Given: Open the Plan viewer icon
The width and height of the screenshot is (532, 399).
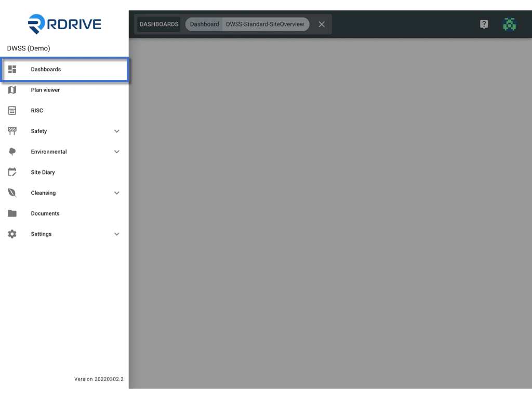Looking at the screenshot, I should pyautogui.click(x=12, y=89).
